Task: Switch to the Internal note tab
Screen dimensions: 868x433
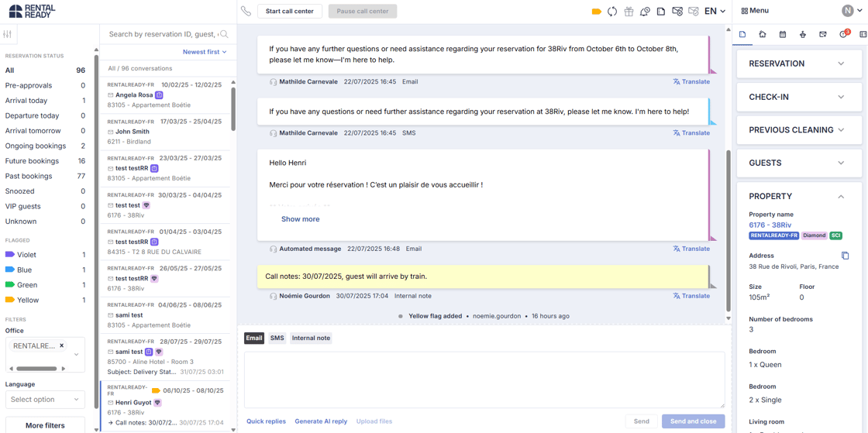Action: coord(311,338)
